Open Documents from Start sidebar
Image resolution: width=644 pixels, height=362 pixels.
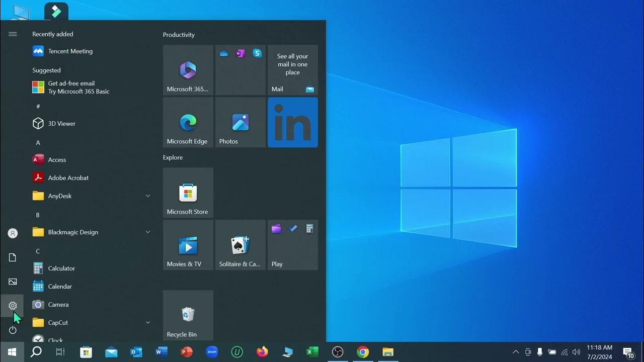[13, 257]
